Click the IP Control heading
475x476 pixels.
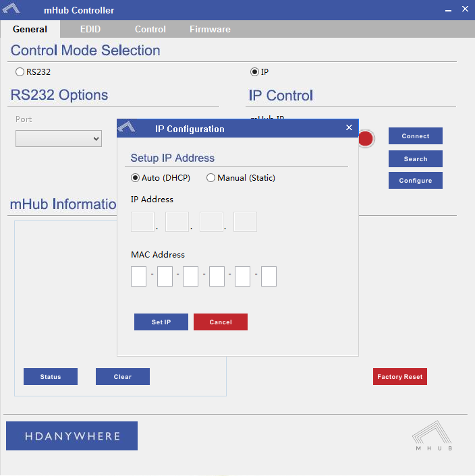point(281,95)
